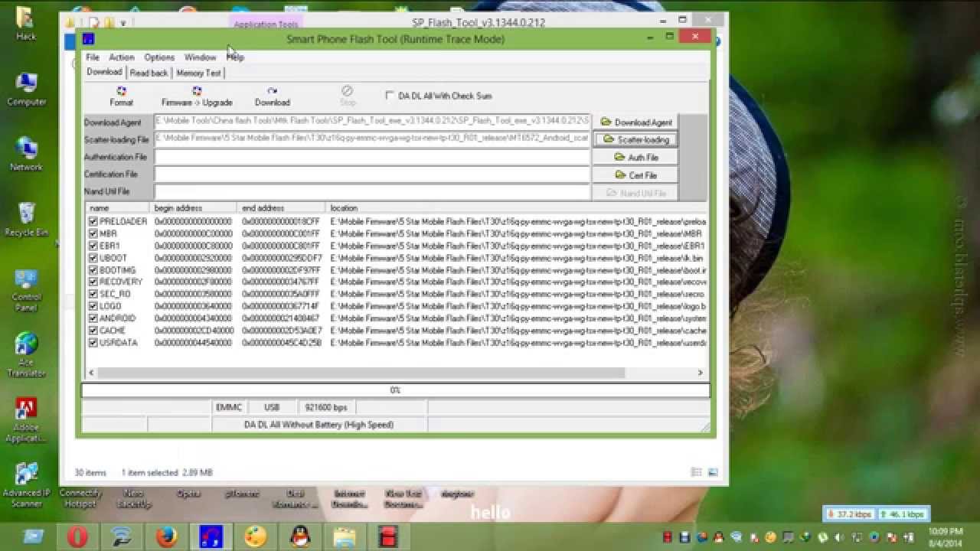Click the begin address column header

click(194, 208)
